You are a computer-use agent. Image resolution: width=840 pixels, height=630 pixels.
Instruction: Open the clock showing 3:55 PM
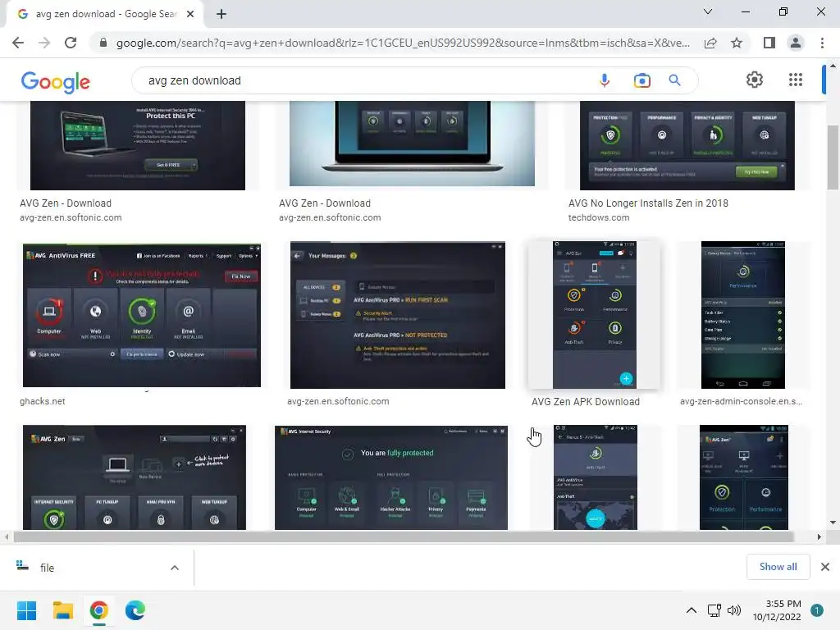click(x=777, y=610)
